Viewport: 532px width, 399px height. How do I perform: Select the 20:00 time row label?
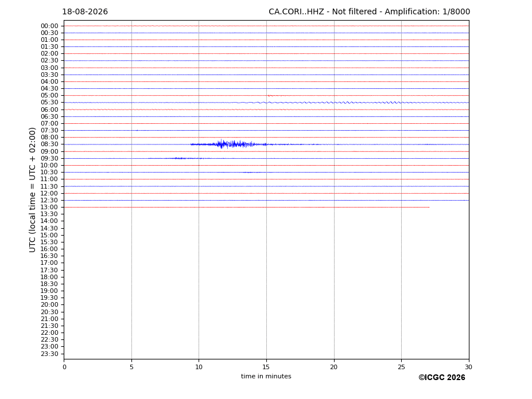coord(49,304)
